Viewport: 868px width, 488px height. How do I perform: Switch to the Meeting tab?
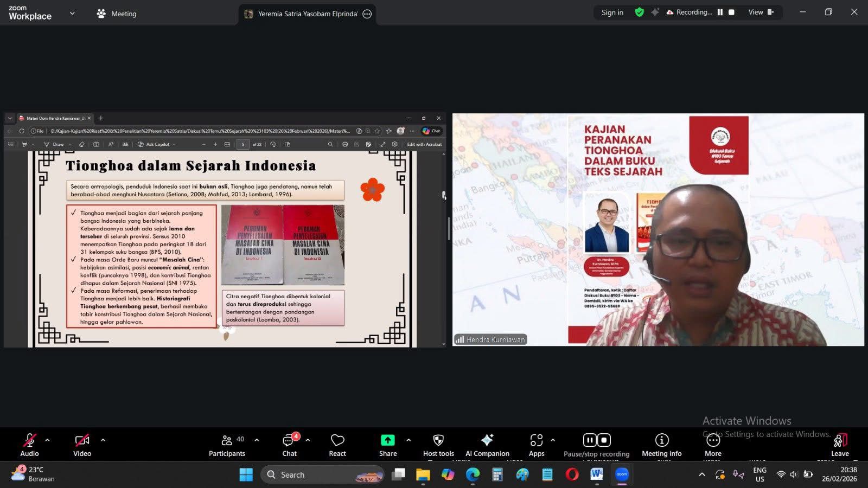(117, 14)
